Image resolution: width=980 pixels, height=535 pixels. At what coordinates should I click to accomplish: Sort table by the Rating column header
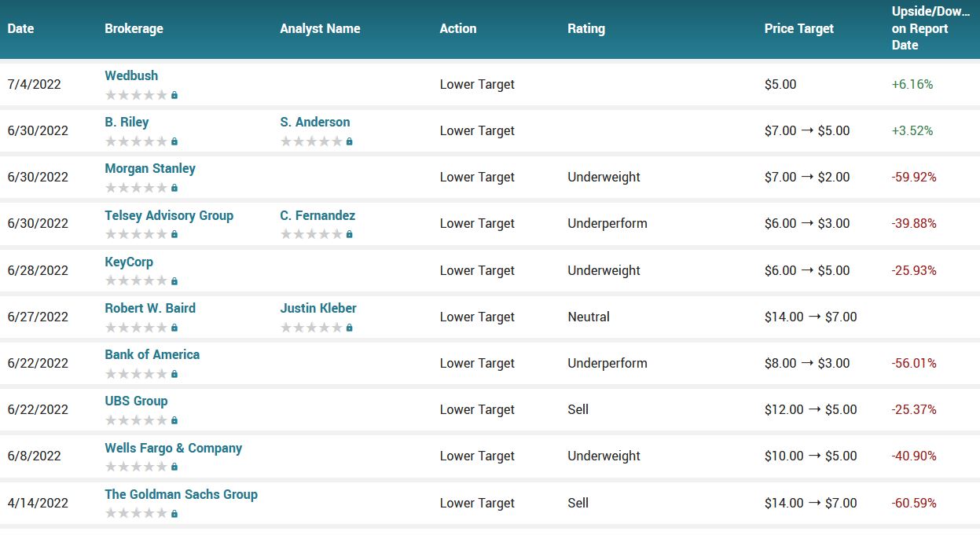tap(586, 28)
